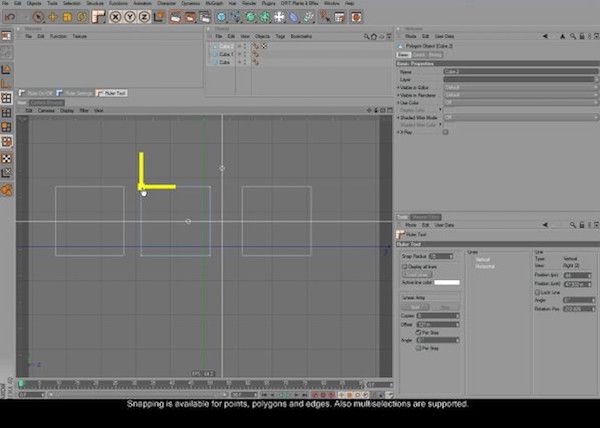
Task: Open the green array modeling icon
Action: (x=265, y=17)
